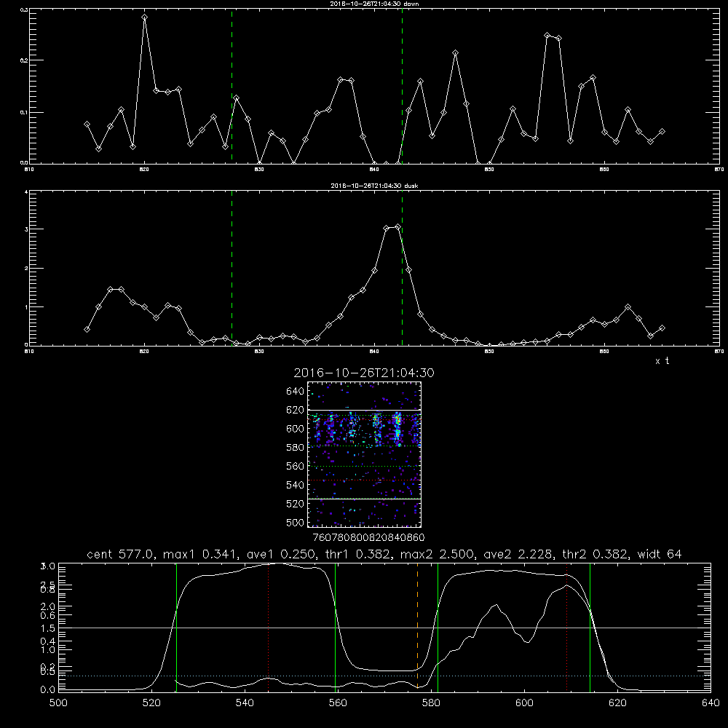Screen dimensions: 728x728
Task: Select the 'widt 64' value
Action: [x=660, y=554]
